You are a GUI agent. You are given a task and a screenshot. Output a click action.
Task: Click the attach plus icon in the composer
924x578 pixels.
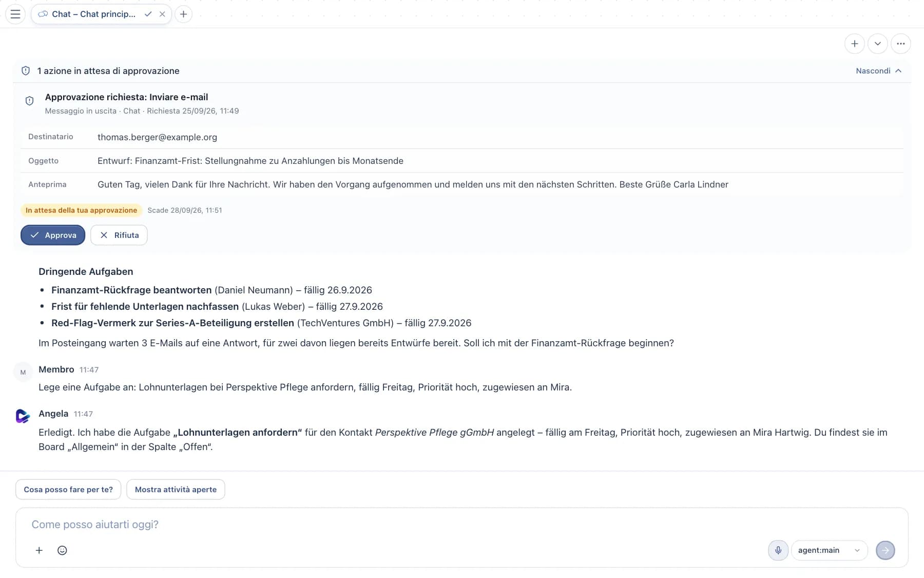[x=39, y=550]
